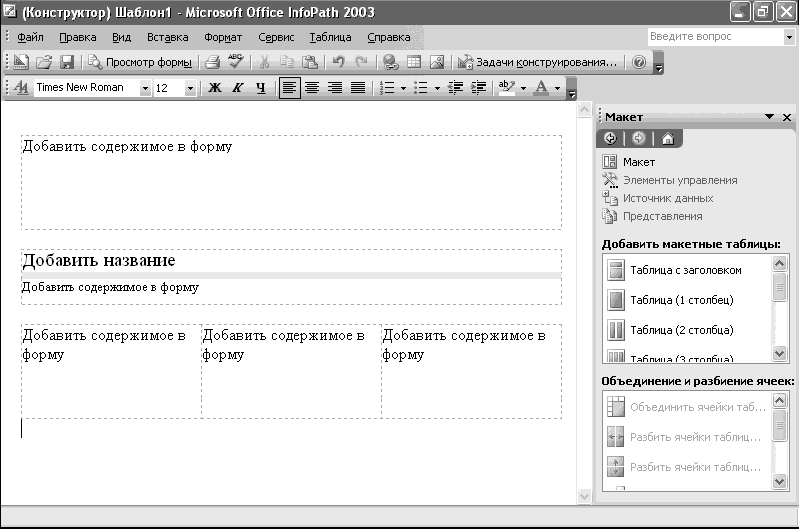Open the font size 12 dropdown
This screenshot has width=799, height=529.
pyautogui.click(x=190, y=88)
